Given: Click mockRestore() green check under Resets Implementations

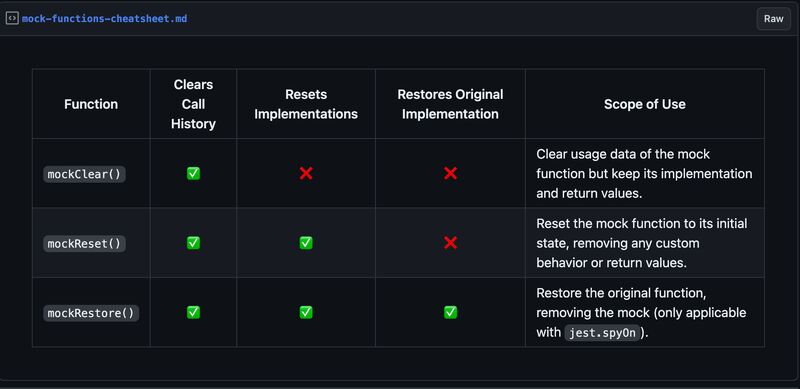Looking at the screenshot, I should tap(306, 312).
